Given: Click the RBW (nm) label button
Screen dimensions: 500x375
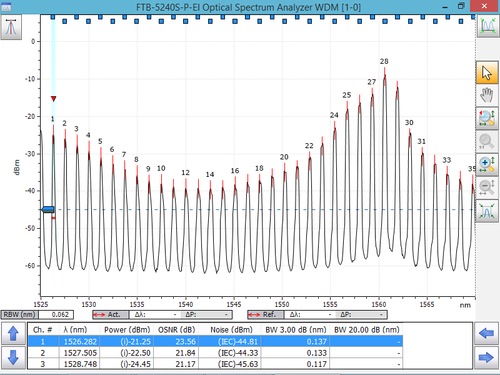Looking at the screenshot, I should [x=20, y=314].
